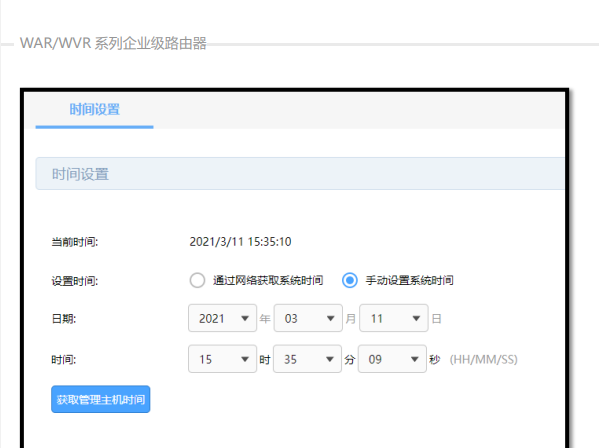Click the day dropdown arrow icon
The width and height of the screenshot is (599, 448).
[x=416, y=319]
